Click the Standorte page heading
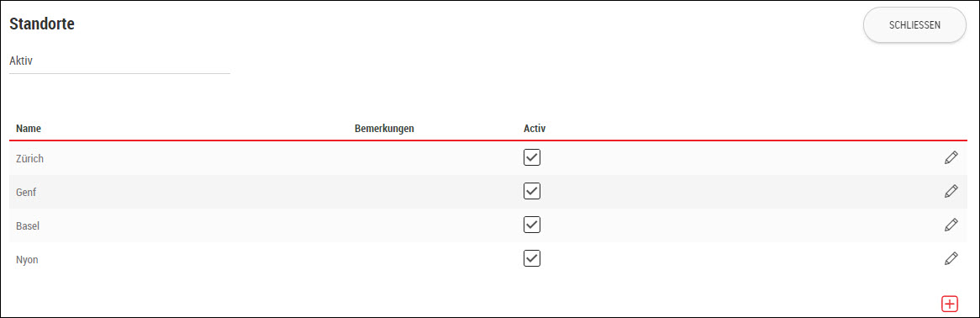This screenshot has width=980, height=318. [42, 24]
